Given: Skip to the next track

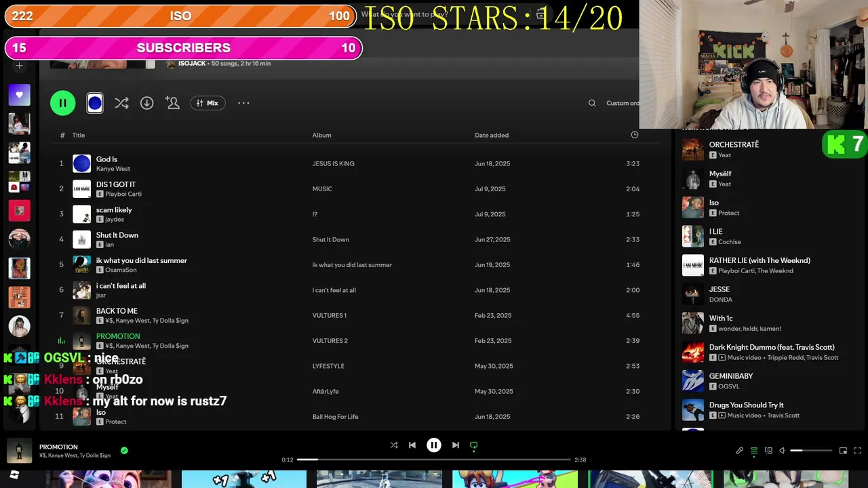Looking at the screenshot, I should pyautogui.click(x=456, y=445).
